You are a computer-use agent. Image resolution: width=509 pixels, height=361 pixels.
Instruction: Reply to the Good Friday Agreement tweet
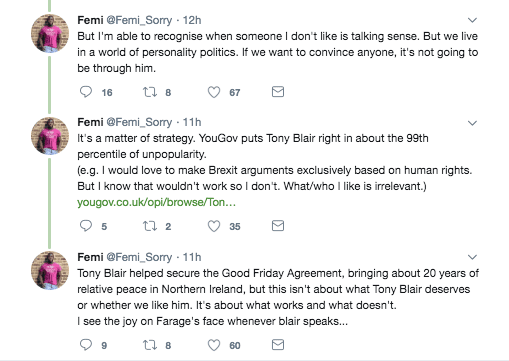pyautogui.click(x=86, y=344)
